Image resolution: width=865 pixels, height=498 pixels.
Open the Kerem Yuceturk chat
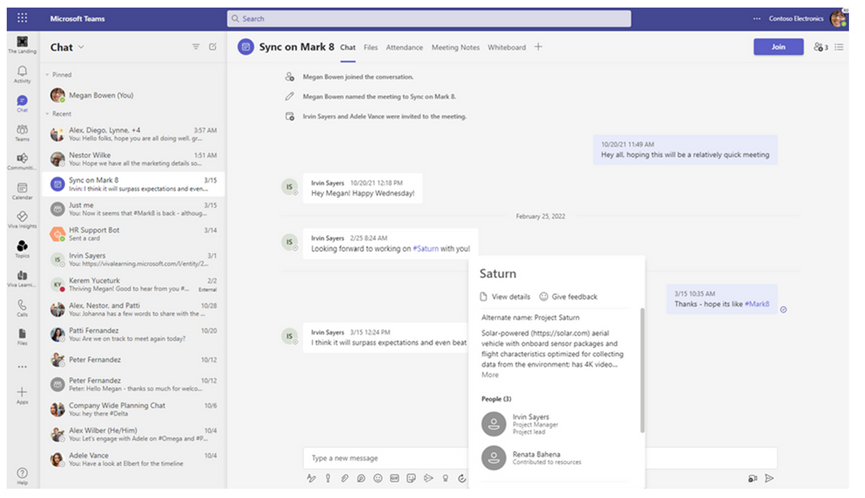(134, 284)
